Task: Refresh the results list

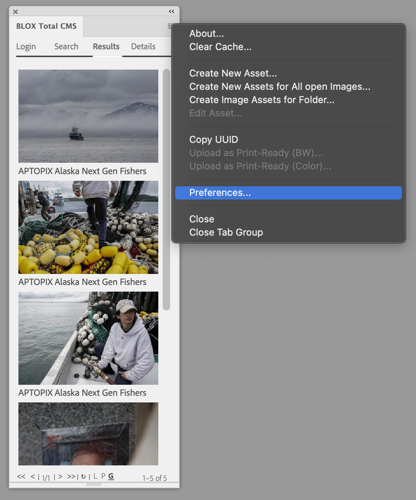Action: 84,477
